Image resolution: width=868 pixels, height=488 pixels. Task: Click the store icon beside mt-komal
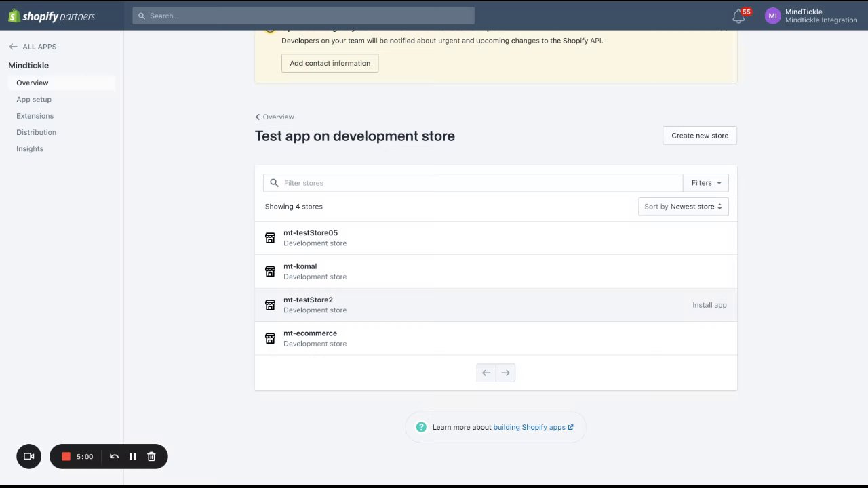(x=270, y=271)
